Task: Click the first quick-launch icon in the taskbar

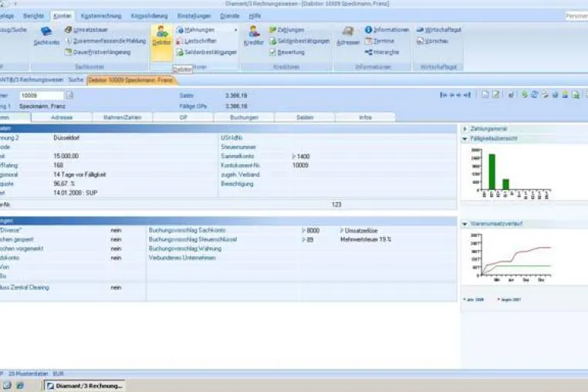Action: 7,385
